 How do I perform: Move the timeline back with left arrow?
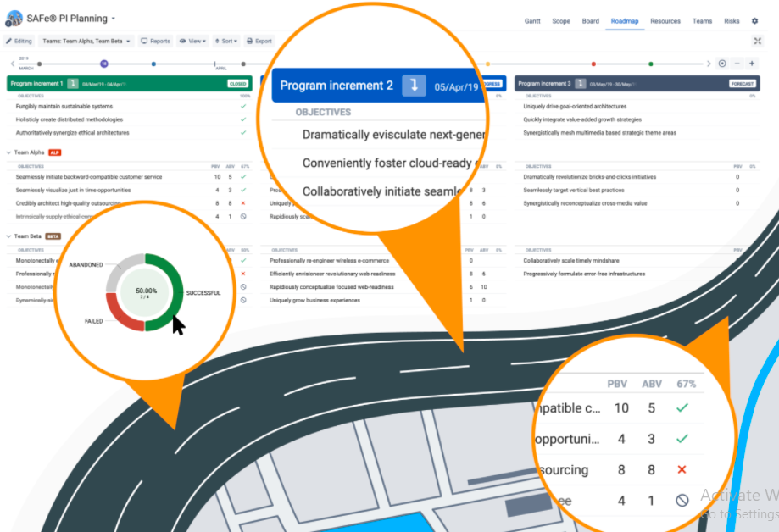[x=13, y=64]
